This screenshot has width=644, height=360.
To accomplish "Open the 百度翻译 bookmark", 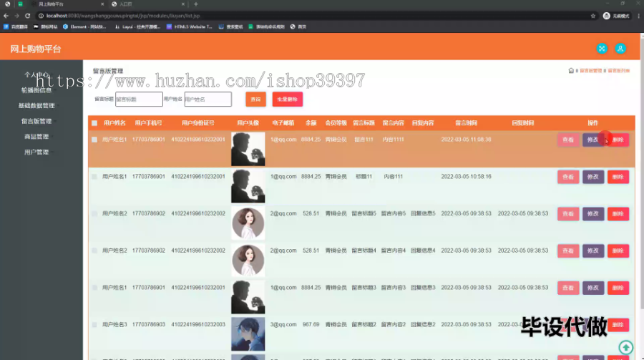I will pyautogui.click(x=16, y=26).
